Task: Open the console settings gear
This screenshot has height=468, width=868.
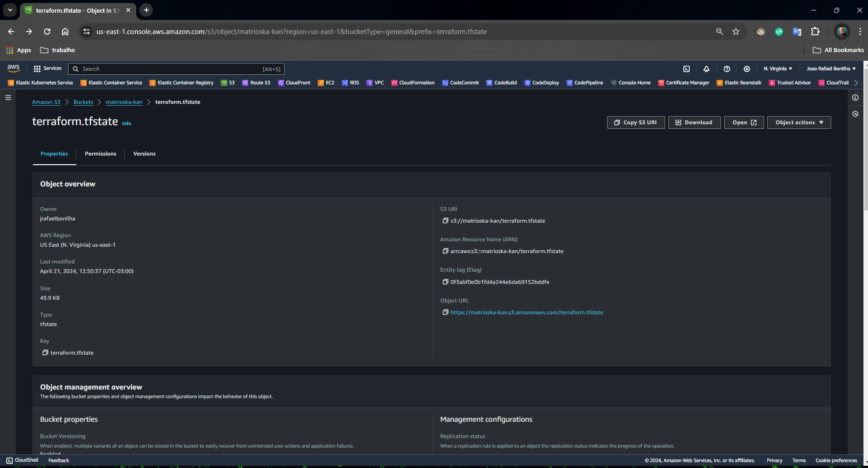Action: point(747,69)
